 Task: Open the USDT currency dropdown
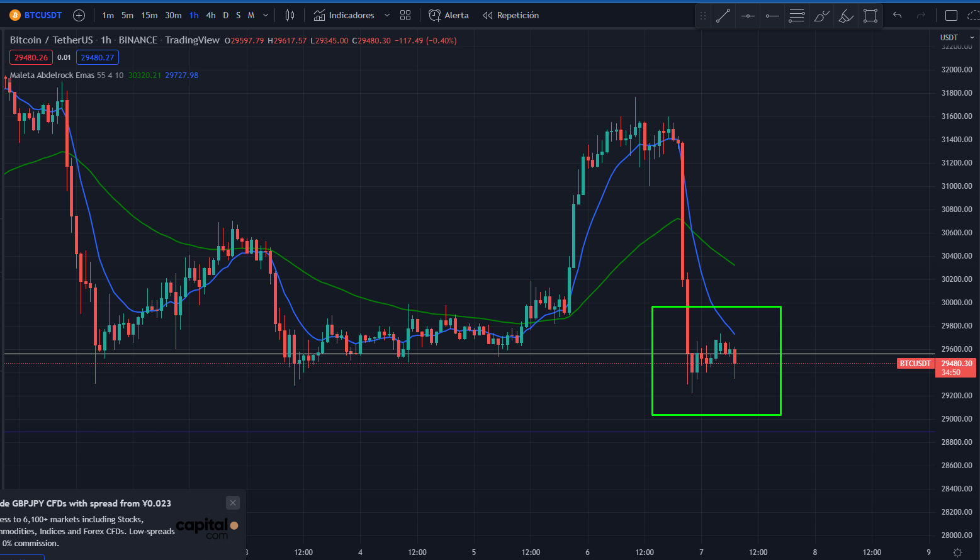pos(957,38)
